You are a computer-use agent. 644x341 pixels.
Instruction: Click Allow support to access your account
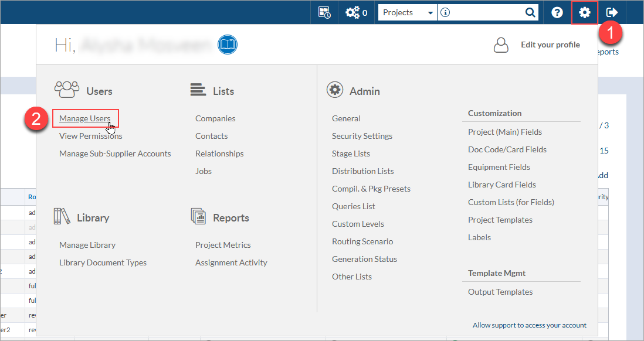click(530, 325)
